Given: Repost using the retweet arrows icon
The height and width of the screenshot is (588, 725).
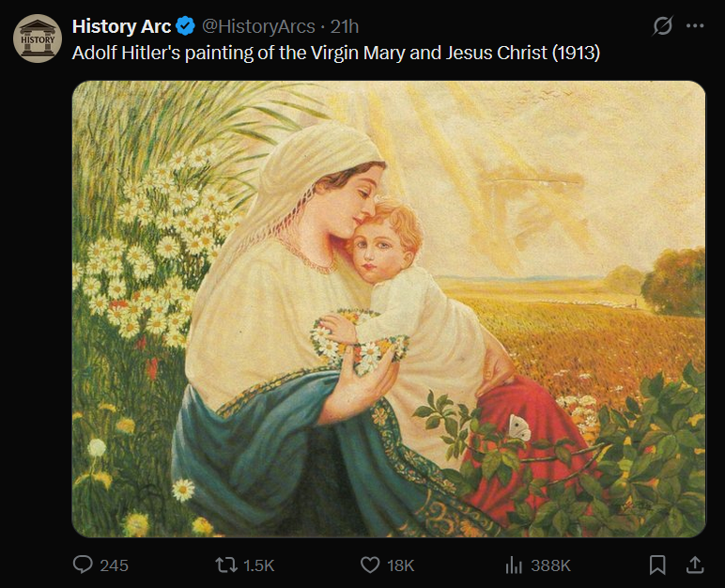Looking at the screenshot, I should (226, 565).
